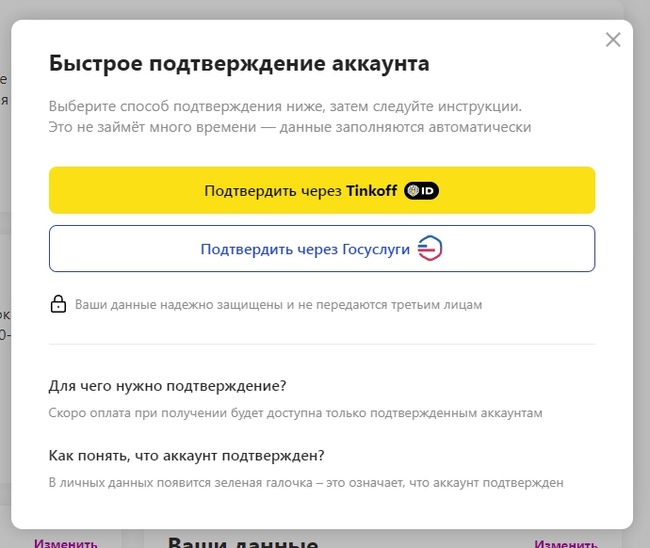Click the divider line above the questions

click(x=321, y=344)
